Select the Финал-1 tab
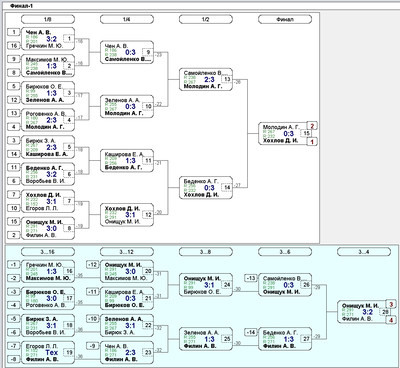The width and height of the screenshot is (400, 368). click(21, 6)
